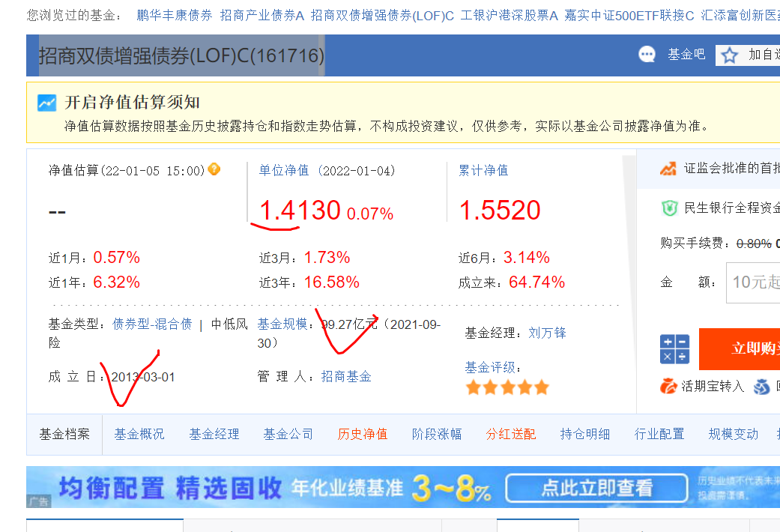
Task: Click the orange trend icon by 证监会批准
Action: 668,169
